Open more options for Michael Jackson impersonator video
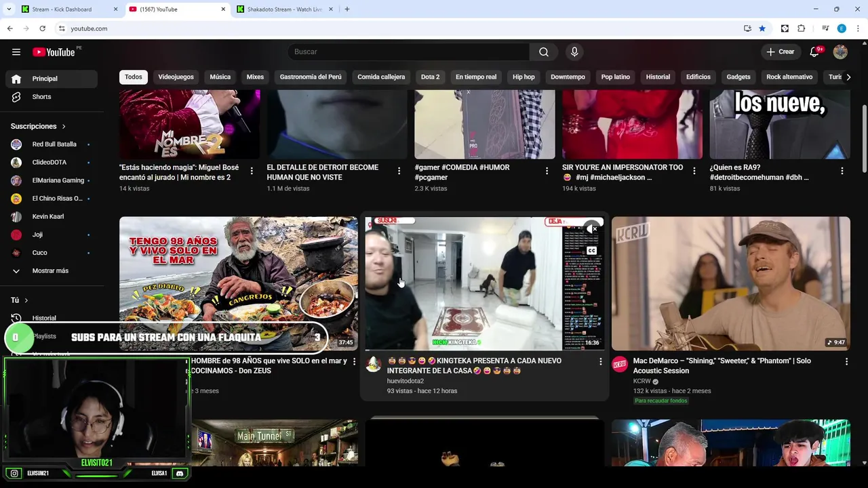This screenshot has height=488, width=868. (694, 171)
